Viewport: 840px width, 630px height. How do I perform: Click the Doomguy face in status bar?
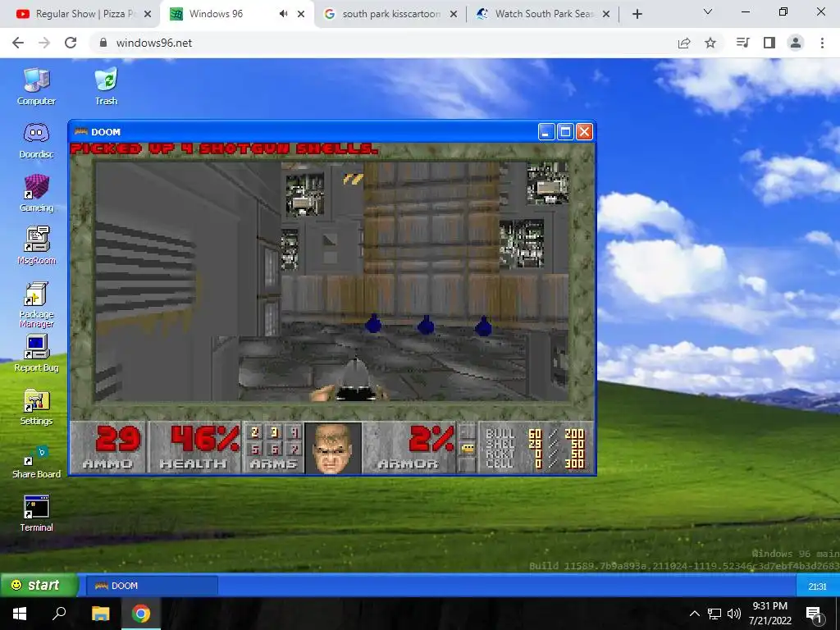(333, 448)
